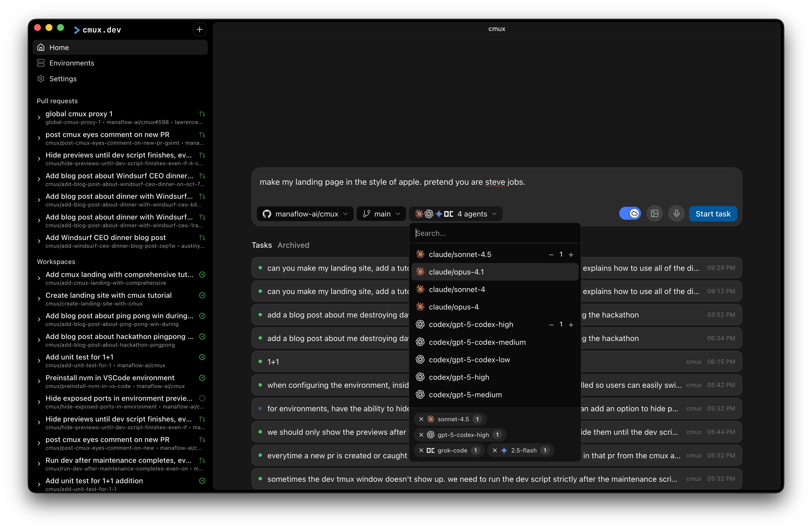Click the plus icon beside cmux.dev
The image size is (812, 530).
click(199, 30)
